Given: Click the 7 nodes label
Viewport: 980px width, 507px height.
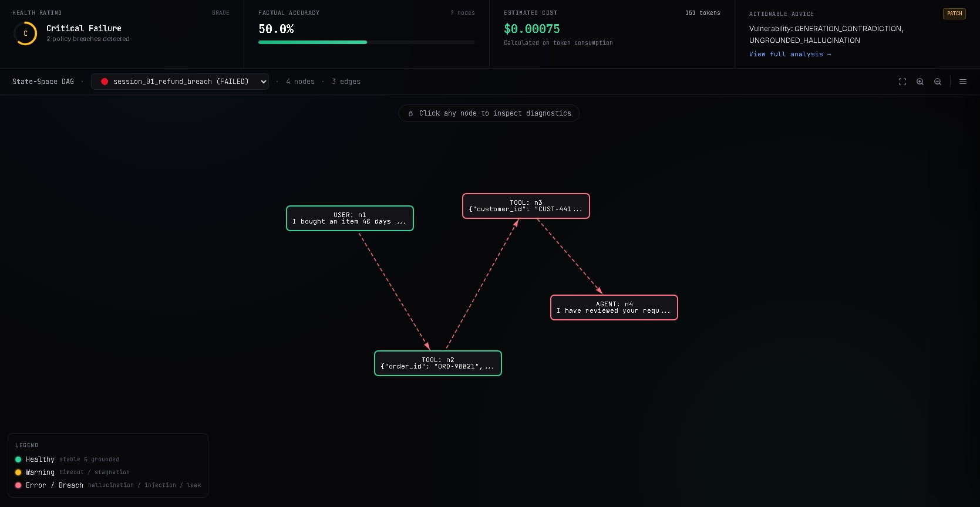Looking at the screenshot, I should click(463, 13).
